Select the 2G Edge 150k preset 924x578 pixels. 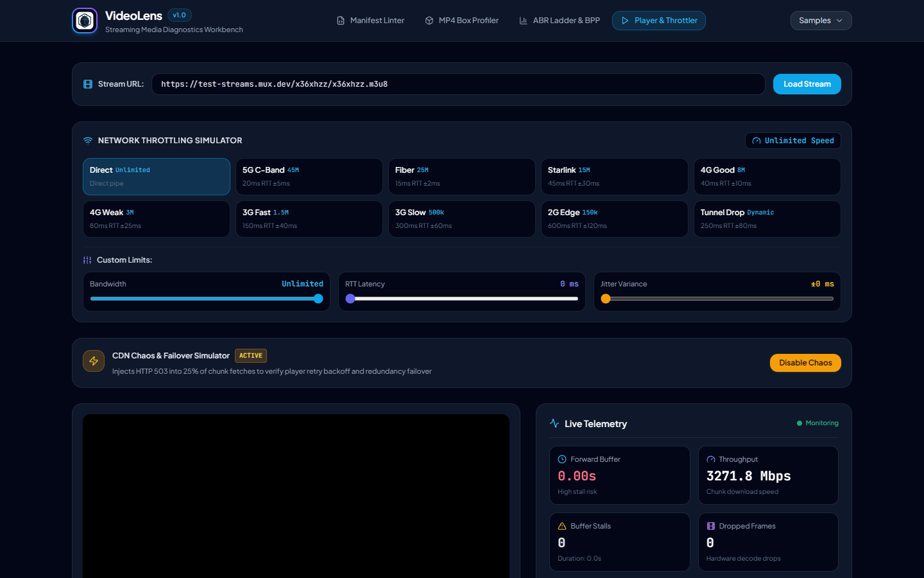(615, 219)
